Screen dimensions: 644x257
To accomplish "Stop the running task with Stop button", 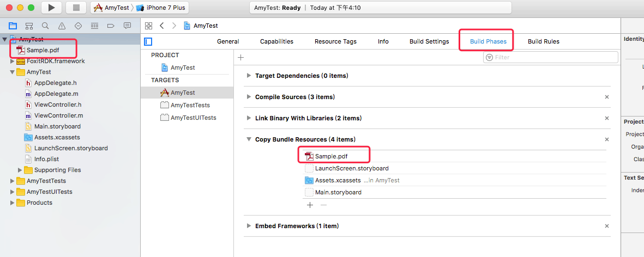I will pyautogui.click(x=76, y=8).
